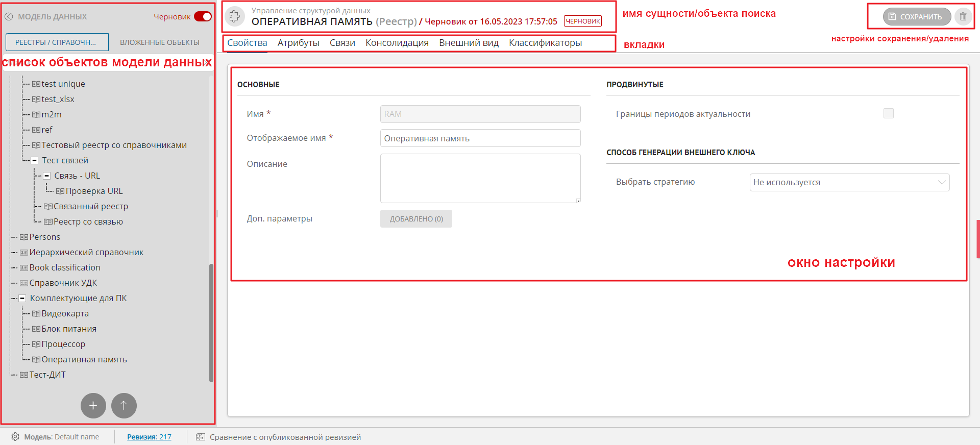
Task: Collapse the Связь - URL node
Action: tap(47, 176)
